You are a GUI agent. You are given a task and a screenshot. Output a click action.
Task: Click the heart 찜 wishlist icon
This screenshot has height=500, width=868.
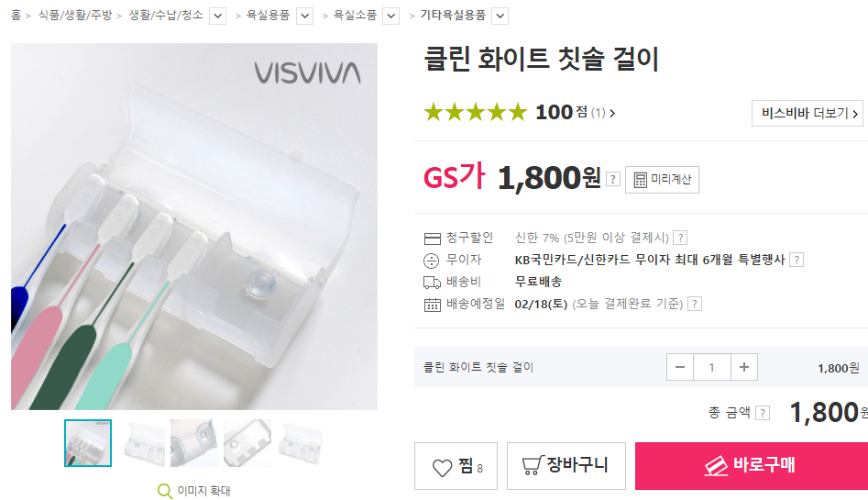coord(442,467)
